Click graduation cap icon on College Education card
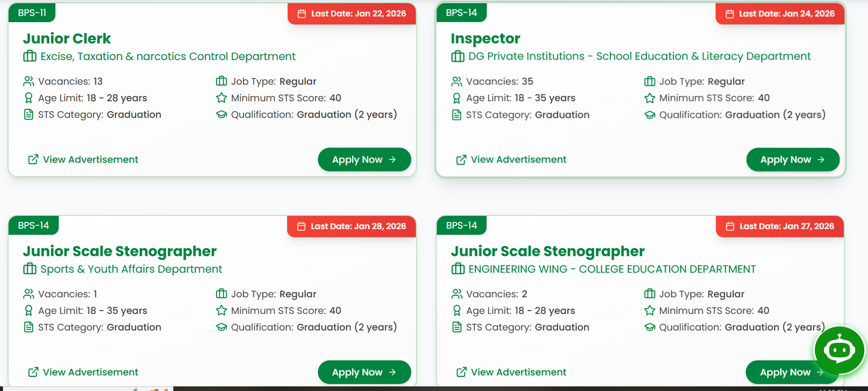The height and width of the screenshot is (391, 868). (649, 327)
